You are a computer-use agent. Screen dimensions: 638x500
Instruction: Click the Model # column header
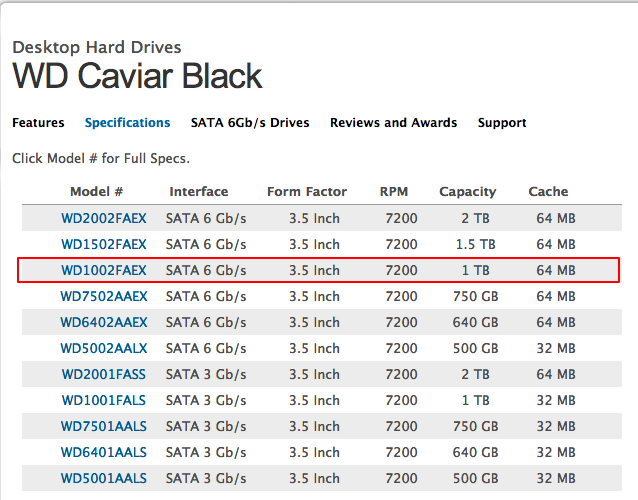96,192
